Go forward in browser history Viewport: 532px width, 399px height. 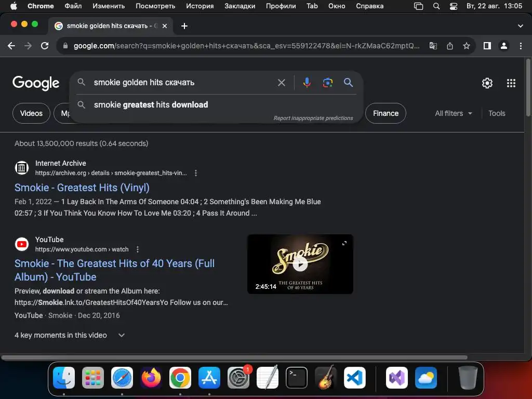coord(28,46)
